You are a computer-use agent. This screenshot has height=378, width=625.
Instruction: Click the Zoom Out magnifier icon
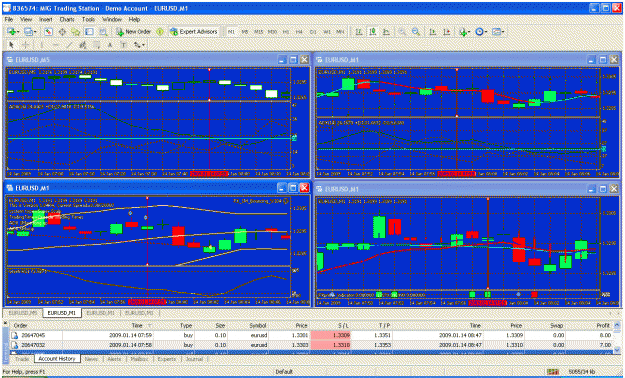[x=416, y=32]
